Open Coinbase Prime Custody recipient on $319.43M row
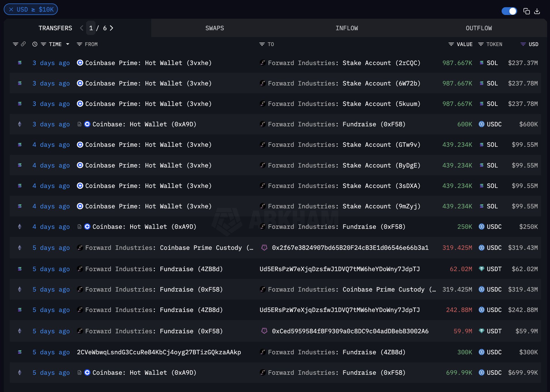Image resolution: width=550 pixels, height=392 pixels. 352,289
